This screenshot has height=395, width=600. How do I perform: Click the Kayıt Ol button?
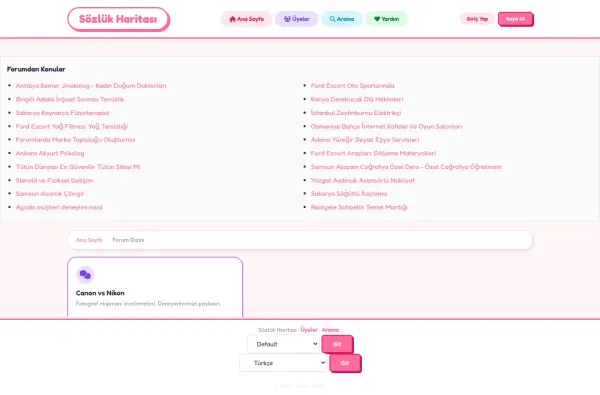click(515, 19)
